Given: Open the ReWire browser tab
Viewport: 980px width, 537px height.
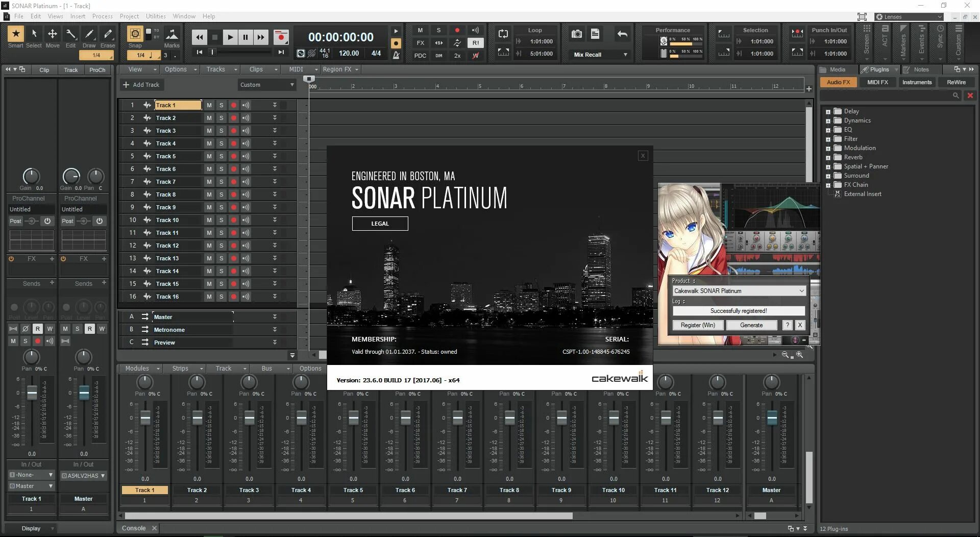Looking at the screenshot, I should 956,82.
